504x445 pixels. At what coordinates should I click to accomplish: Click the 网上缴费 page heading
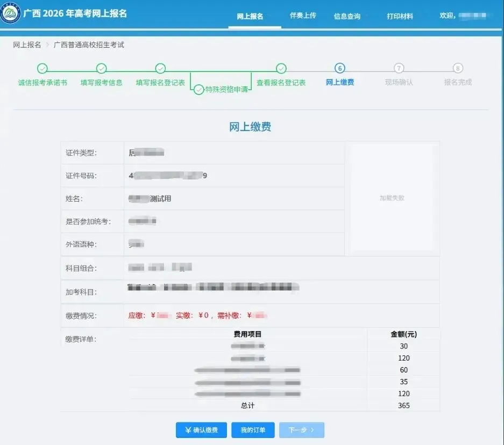(x=250, y=126)
